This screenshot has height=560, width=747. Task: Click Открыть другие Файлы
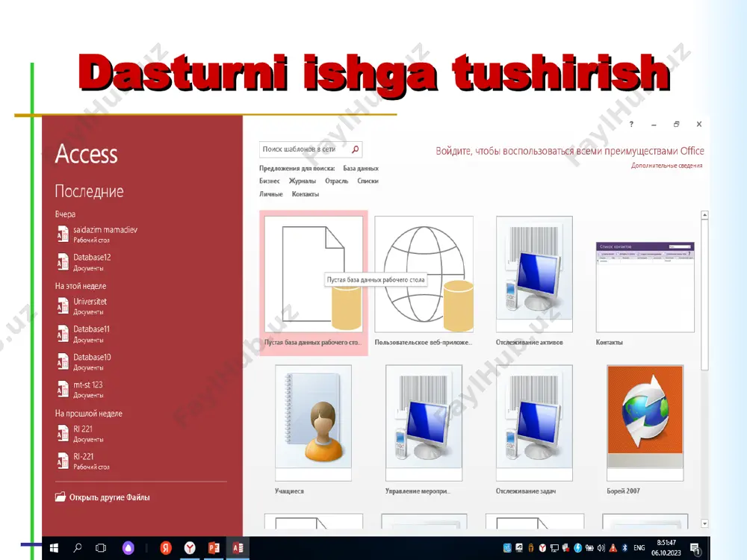(x=109, y=497)
